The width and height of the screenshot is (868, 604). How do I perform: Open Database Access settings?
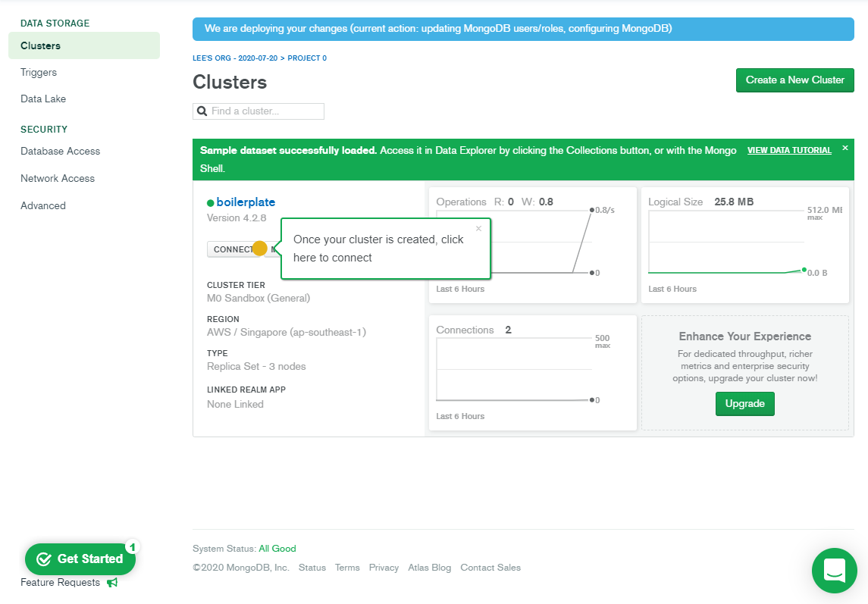61,151
